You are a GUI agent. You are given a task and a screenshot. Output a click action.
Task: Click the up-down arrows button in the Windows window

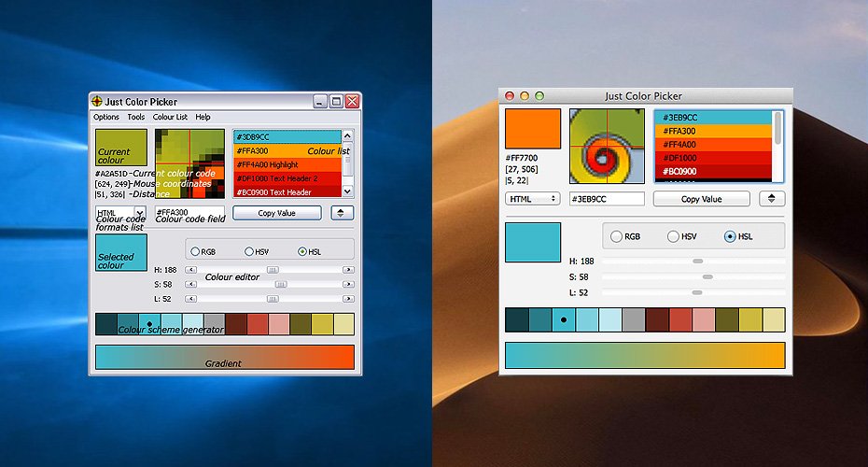[342, 213]
